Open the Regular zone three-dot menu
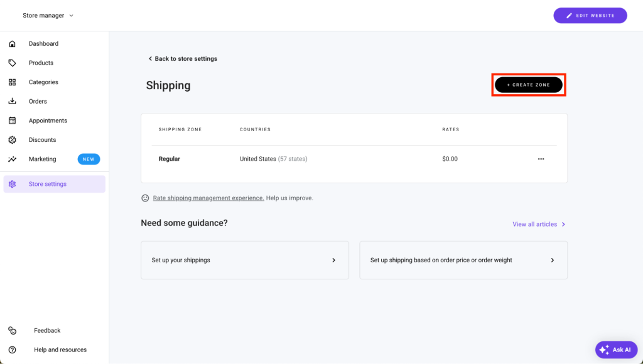This screenshot has height=364, width=643. click(541, 159)
